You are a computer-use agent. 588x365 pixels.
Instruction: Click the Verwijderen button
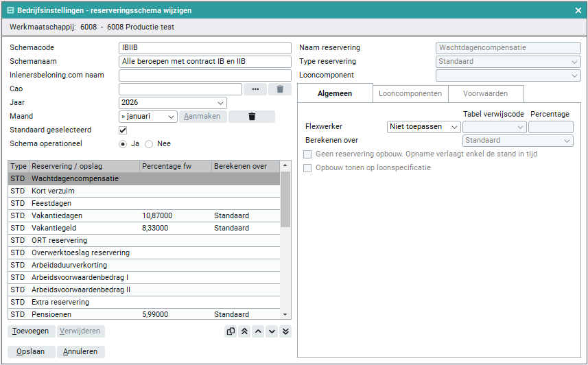[x=80, y=331]
